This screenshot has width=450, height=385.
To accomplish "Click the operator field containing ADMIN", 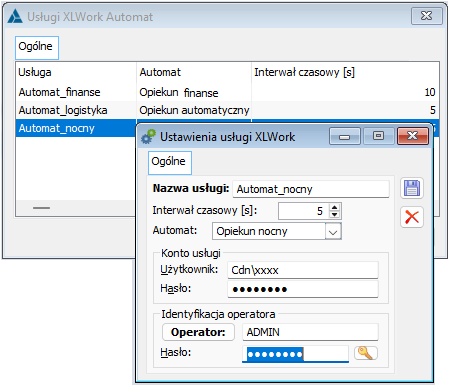I will coord(310,332).
